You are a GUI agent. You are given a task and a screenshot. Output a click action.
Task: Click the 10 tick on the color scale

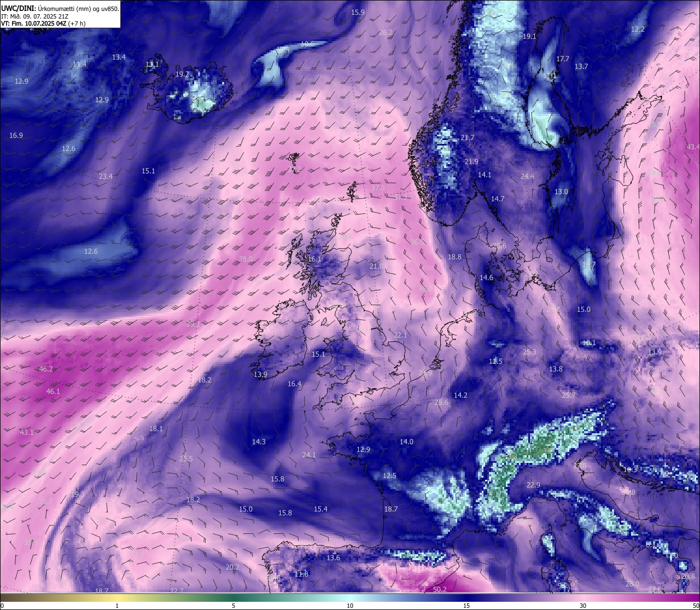click(350, 606)
